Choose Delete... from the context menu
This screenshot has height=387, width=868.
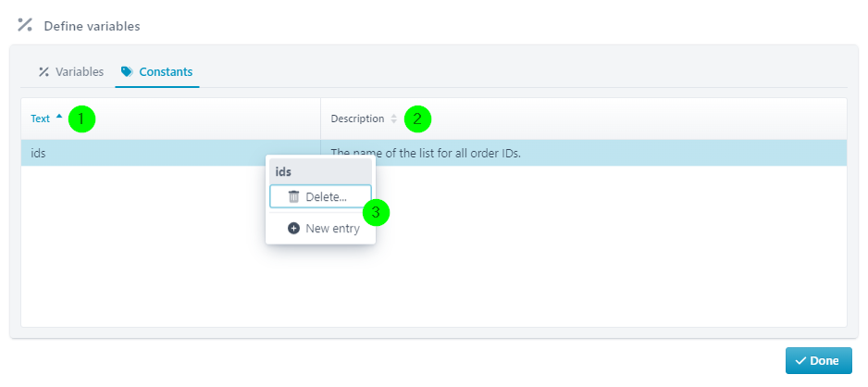click(x=320, y=196)
